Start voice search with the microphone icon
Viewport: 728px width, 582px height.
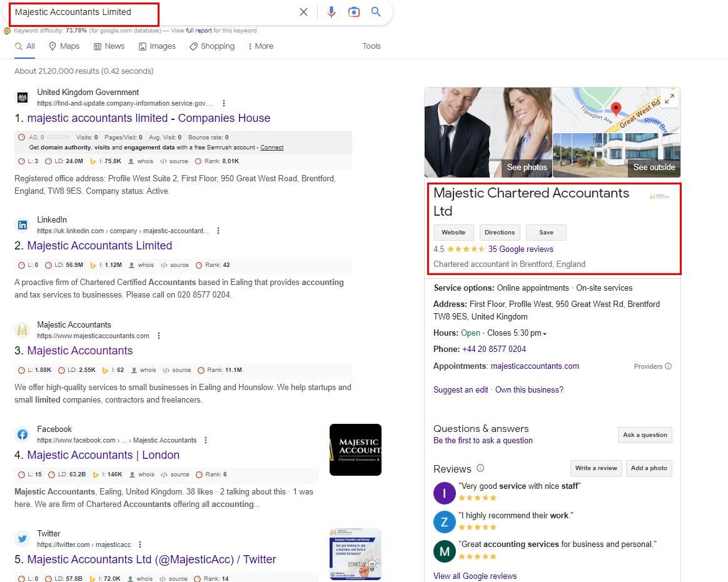click(x=331, y=12)
